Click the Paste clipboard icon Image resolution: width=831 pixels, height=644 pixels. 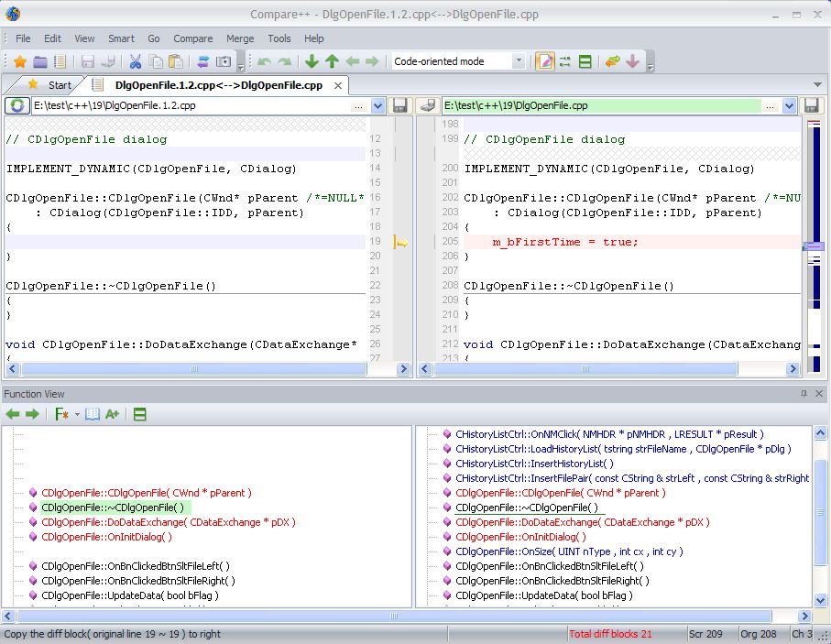click(x=174, y=62)
